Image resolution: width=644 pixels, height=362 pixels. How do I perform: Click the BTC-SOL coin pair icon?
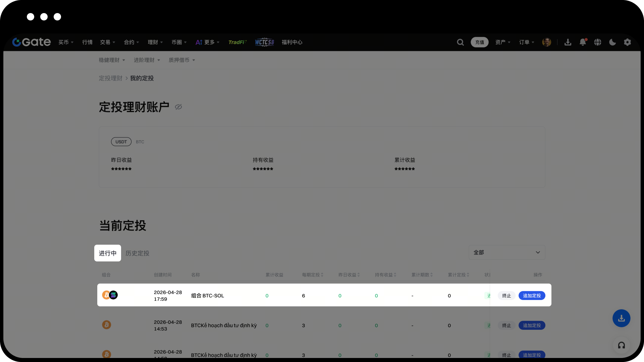(110, 295)
